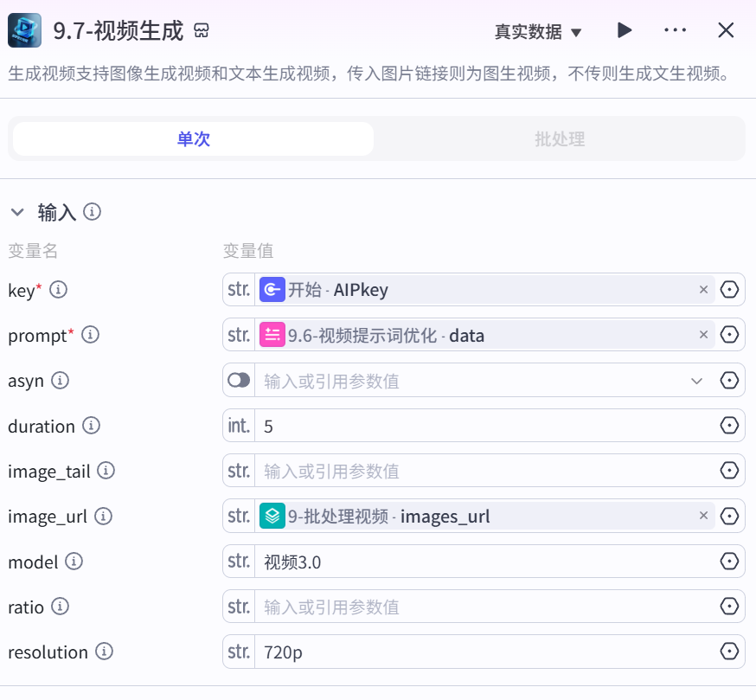The width and height of the screenshot is (756, 700).
Task: Click the info icon next to resolution
Action: 104,652
